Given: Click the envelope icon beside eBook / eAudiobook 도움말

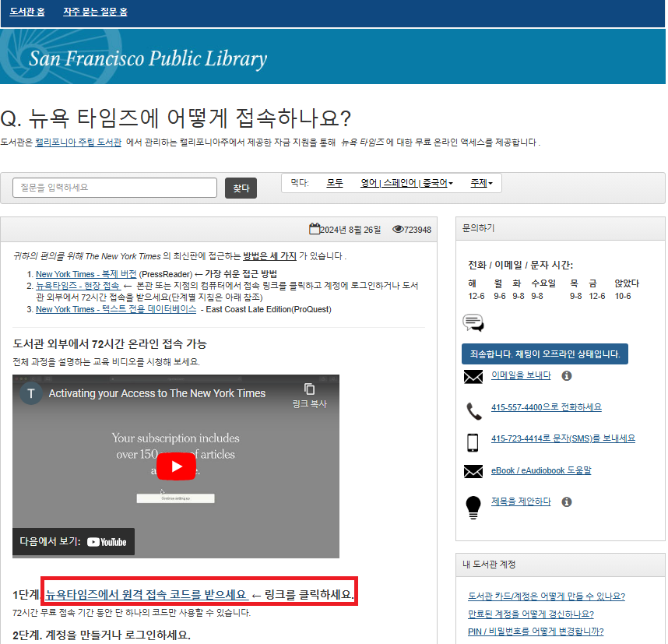Looking at the screenshot, I should pos(473,471).
